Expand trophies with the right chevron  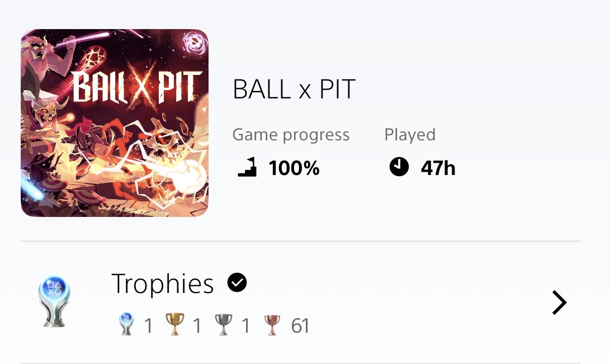coord(559,302)
